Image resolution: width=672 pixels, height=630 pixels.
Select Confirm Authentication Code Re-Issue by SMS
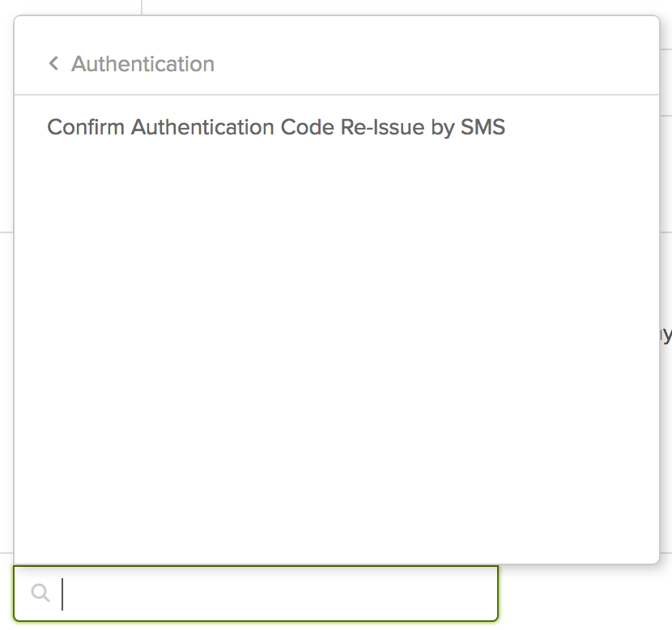click(x=276, y=127)
